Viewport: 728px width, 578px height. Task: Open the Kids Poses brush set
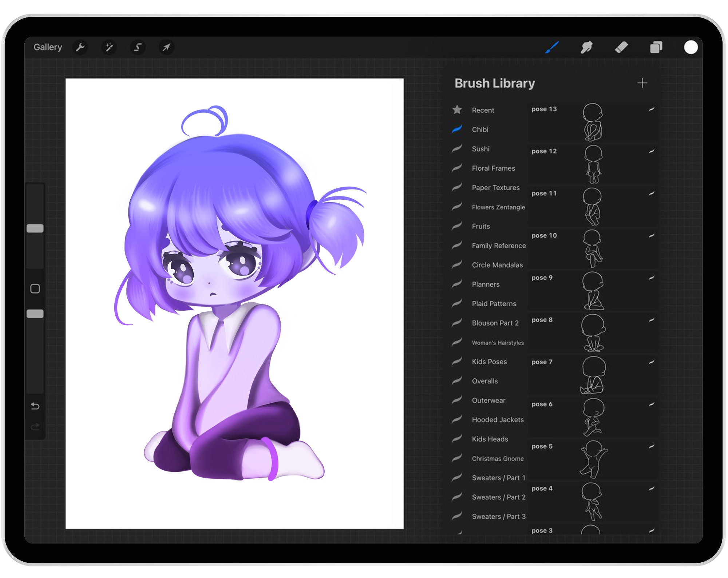pyautogui.click(x=489, y=362)
